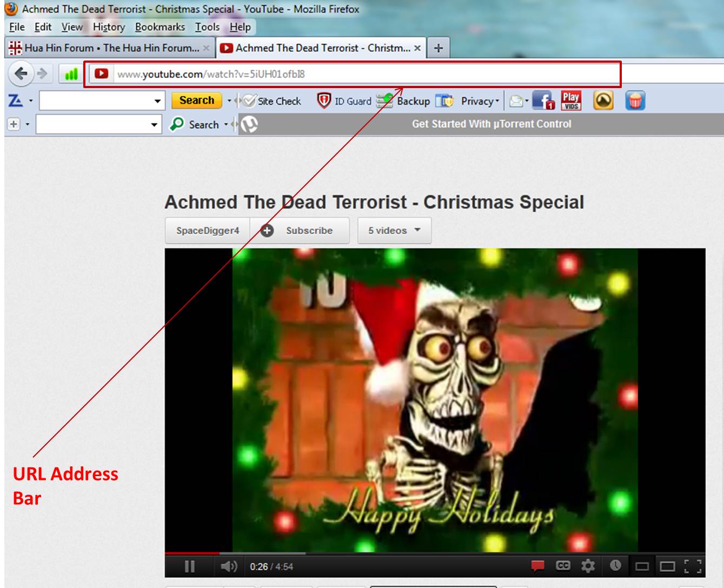The image size is (724, 588).
Task: Click the µTorrent Search label
Action: tap(204, 125)
